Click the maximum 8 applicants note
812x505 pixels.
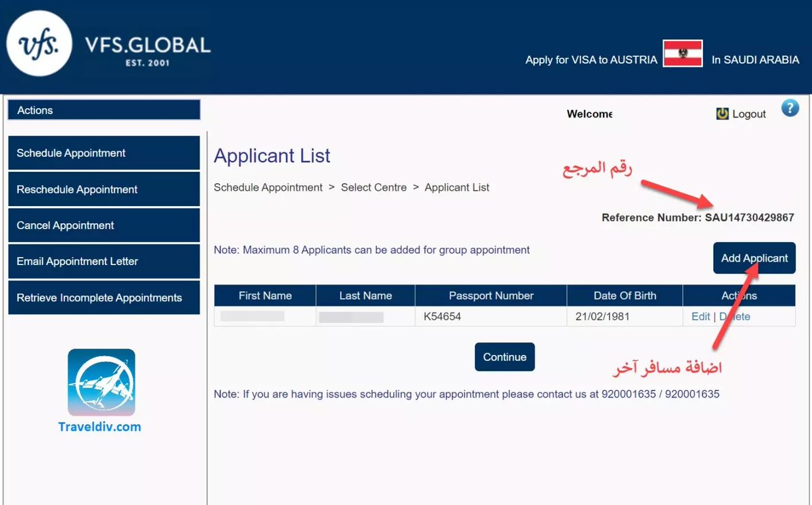coord(371,250)
